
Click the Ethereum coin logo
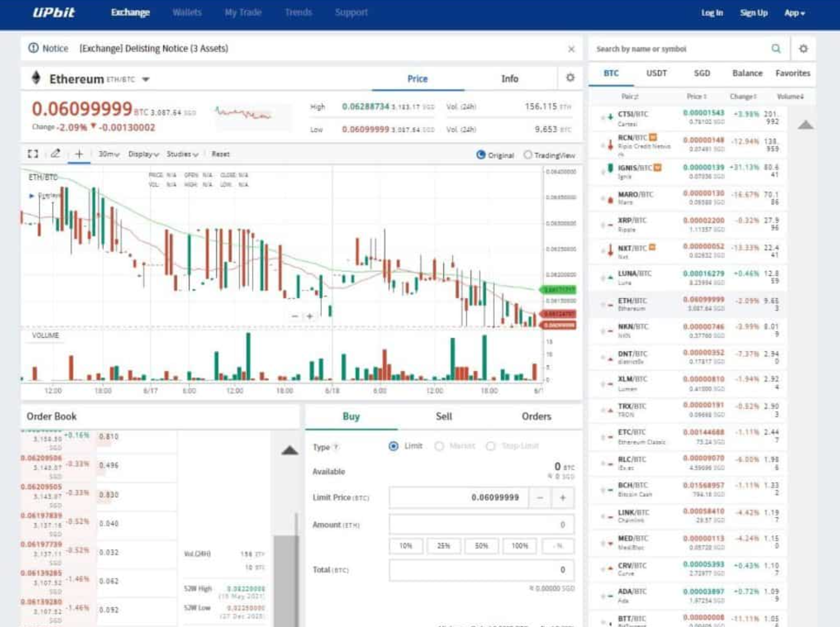point(36,78)
